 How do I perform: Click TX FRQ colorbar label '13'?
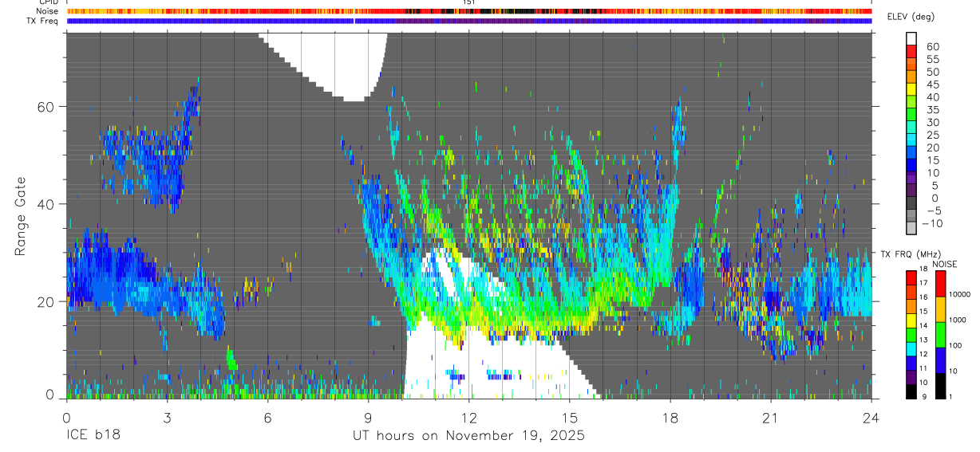[923, 340]
